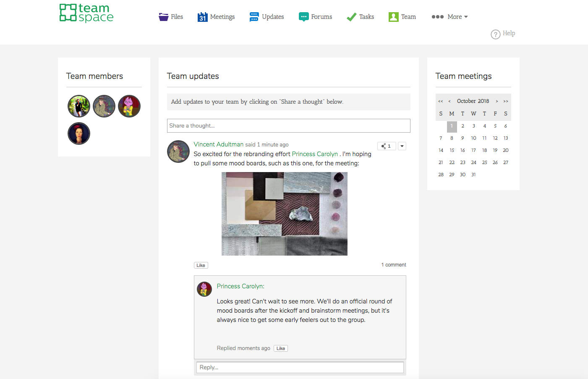Select the pink cat team member avatar
The image size is (588, 379).
pos(129,106)
